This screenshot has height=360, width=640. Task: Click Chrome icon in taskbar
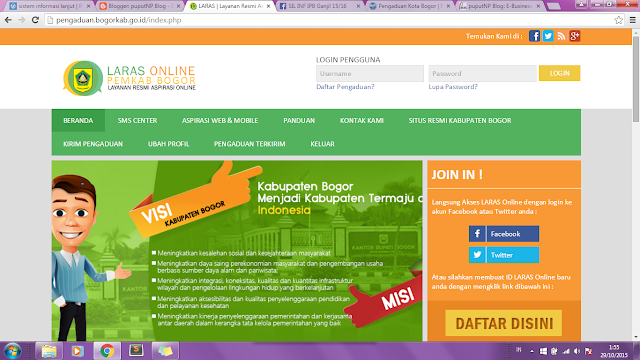(x=107, y=351)
